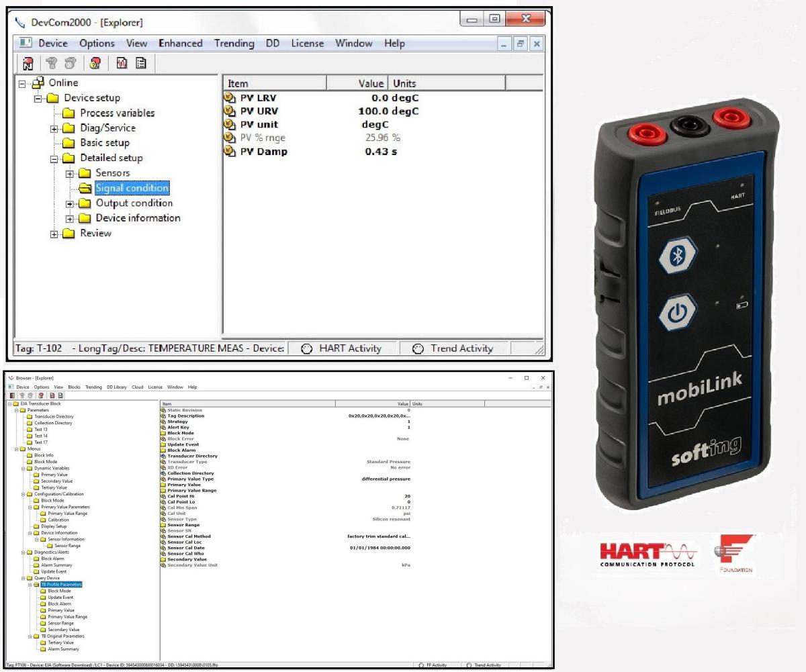Expand the Output condition folder
This screenshot has height=672, width=806.
coord(69,203)
